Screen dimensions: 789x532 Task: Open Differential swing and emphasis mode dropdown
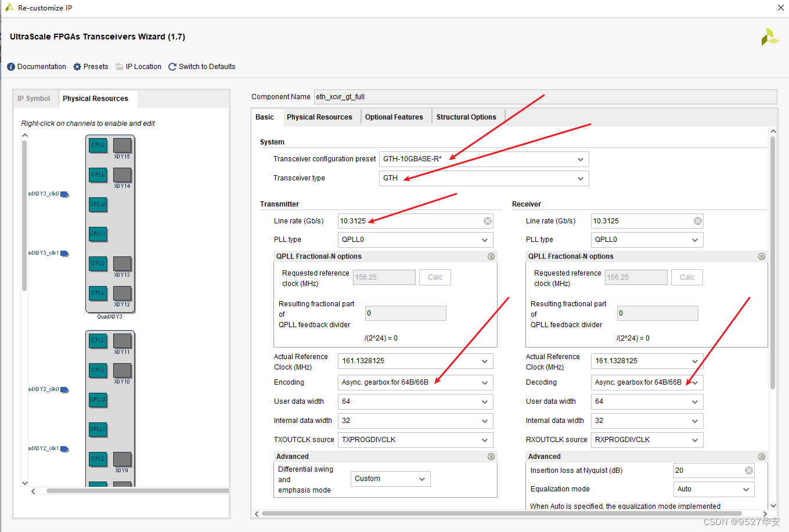pos(391,479)
